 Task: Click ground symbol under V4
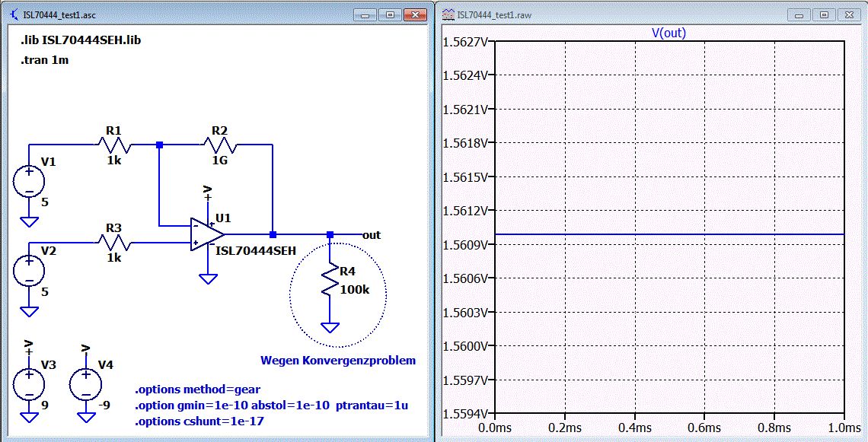coord(86,417)
